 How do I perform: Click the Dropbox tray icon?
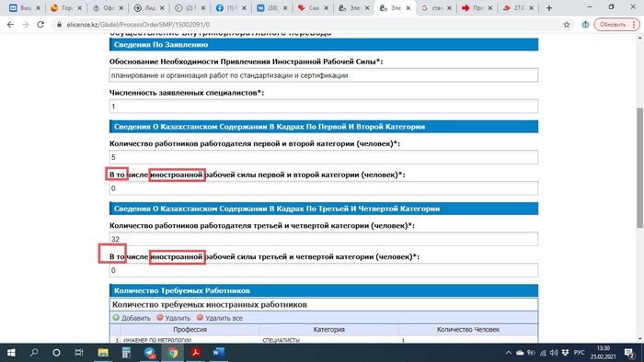click(566, 353)
